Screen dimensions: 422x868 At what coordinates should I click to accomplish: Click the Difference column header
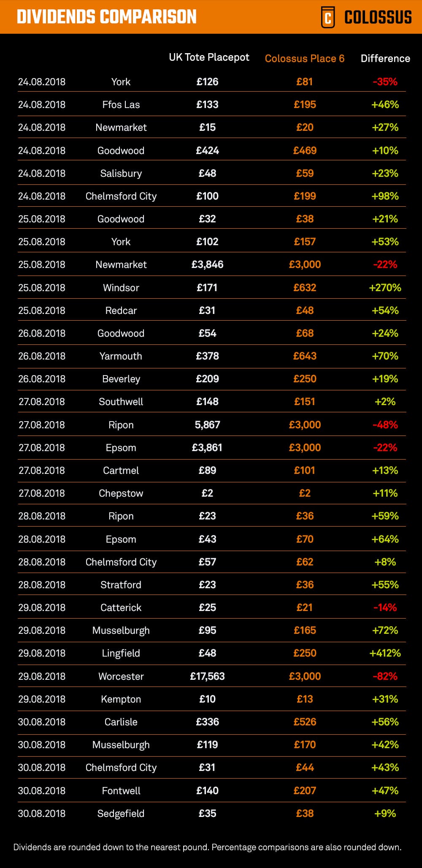385,59
